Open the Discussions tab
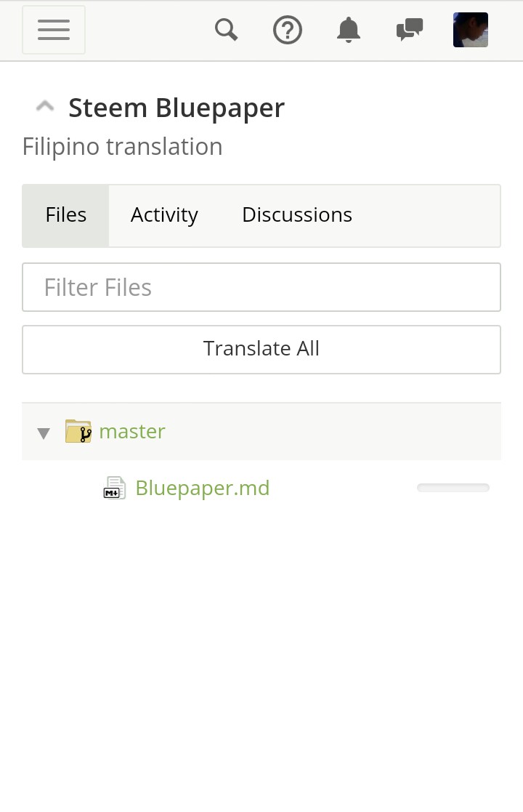Screen dimensions: 523x812 click(x=297, y=215)
